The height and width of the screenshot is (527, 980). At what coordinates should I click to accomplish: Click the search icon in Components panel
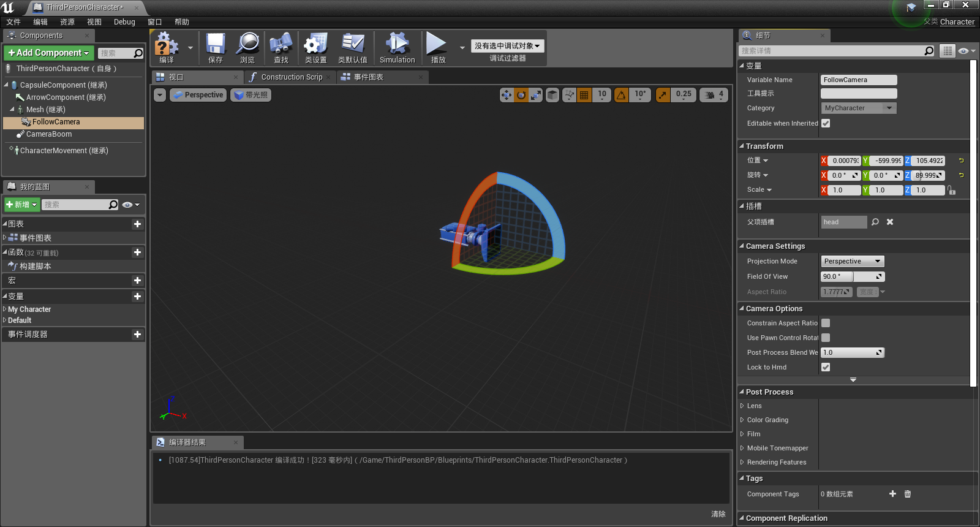pos(138,53)
